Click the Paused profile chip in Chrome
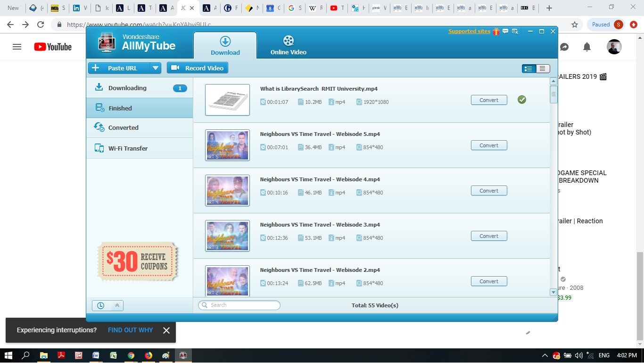 607,25
